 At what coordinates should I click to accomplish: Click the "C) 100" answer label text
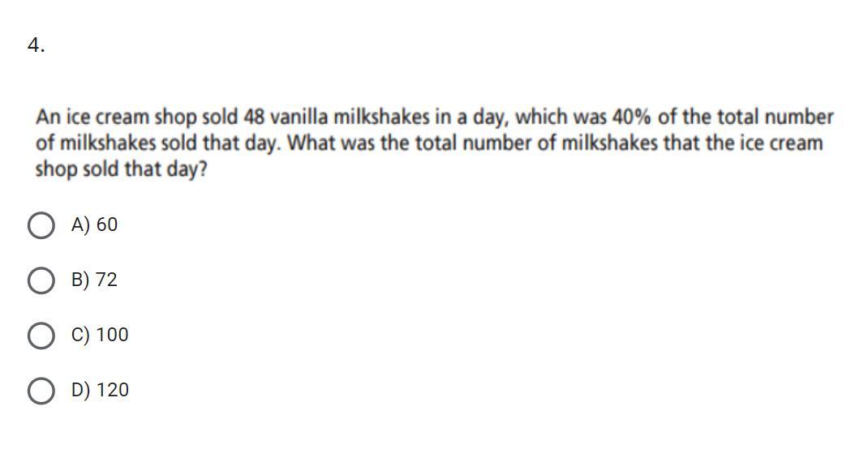click(100, 335)
